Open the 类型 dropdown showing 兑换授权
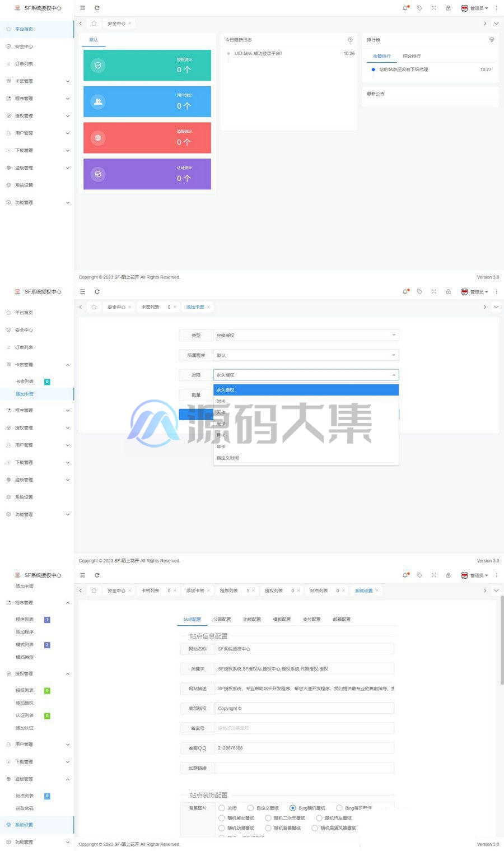Screen dimensions: 504x851 click(x=306, y=335)
